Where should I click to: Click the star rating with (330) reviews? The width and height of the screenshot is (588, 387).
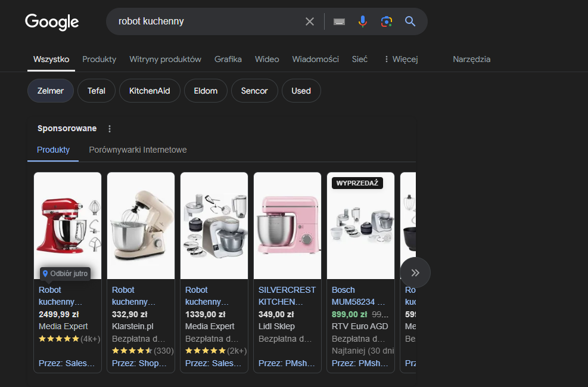tap(143, 351)
